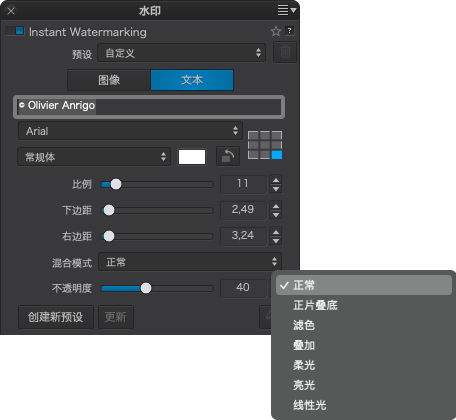
Task: Delete preset with trash icon
Action: point(285,52)
